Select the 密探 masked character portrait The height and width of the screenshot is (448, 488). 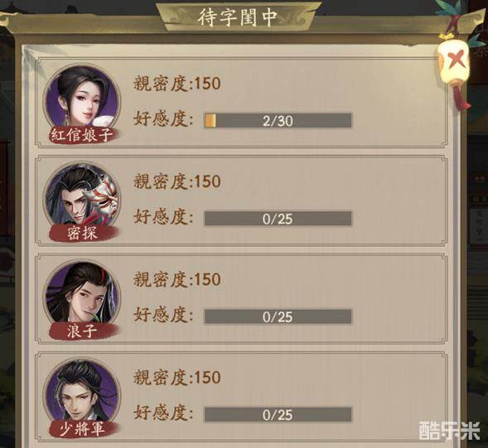82,198
